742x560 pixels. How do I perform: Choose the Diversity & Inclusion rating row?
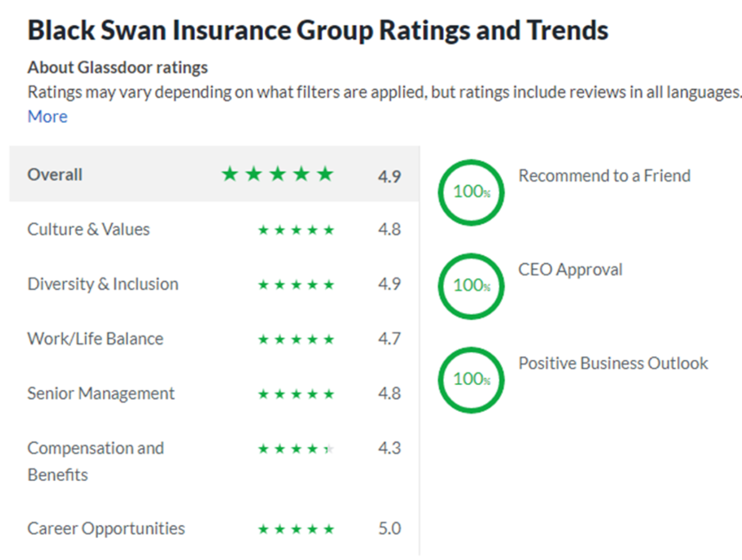214,284
